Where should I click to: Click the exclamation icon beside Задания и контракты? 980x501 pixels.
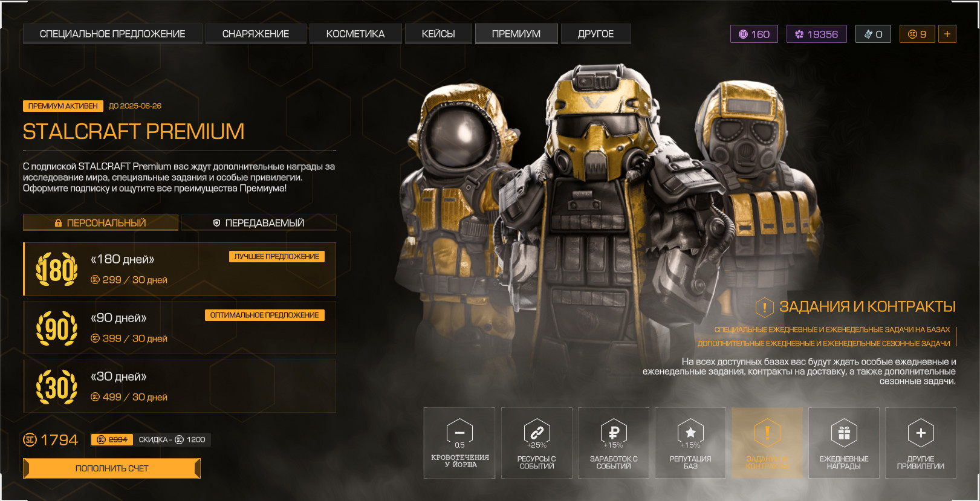765,307
